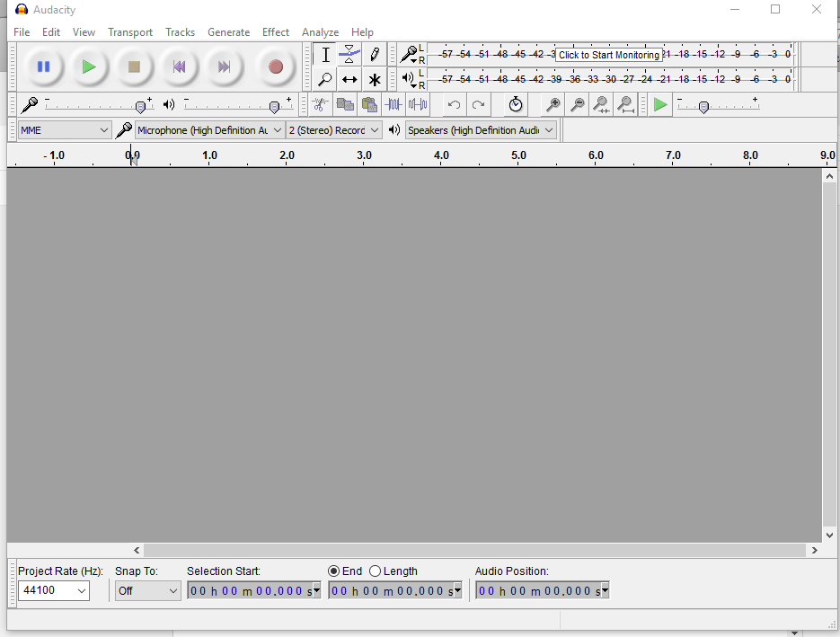Open the recording channels dropdown
Image resolution: width=840 pixels, height=637 pixels.
(333, 129)
